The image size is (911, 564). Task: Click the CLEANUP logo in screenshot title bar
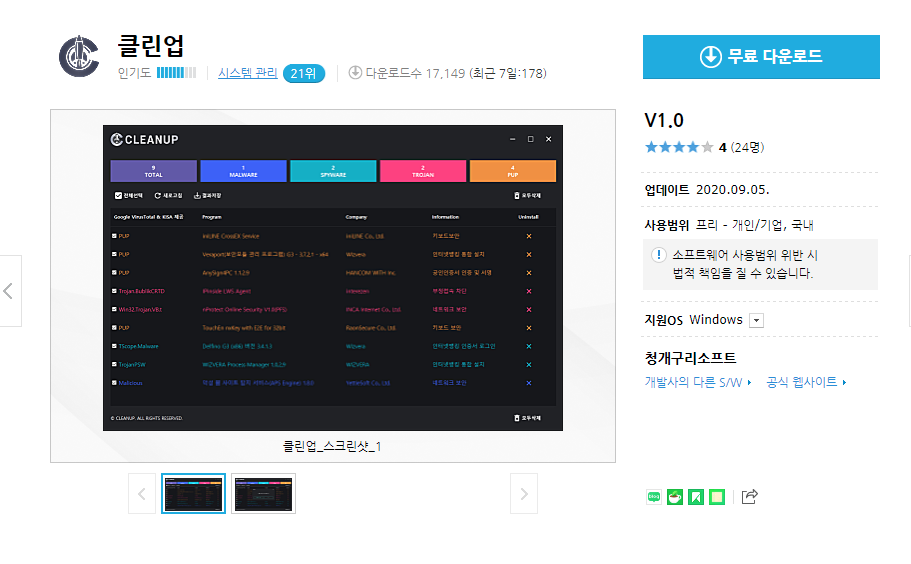(x=145, y=139)
